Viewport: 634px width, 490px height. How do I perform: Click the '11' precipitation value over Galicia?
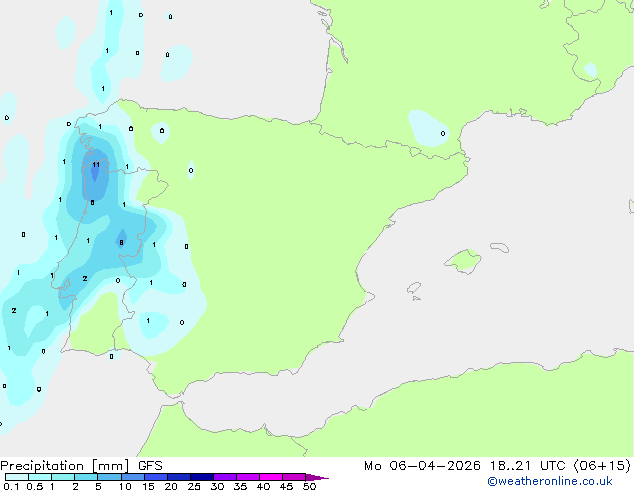click(x=96, y=165)
